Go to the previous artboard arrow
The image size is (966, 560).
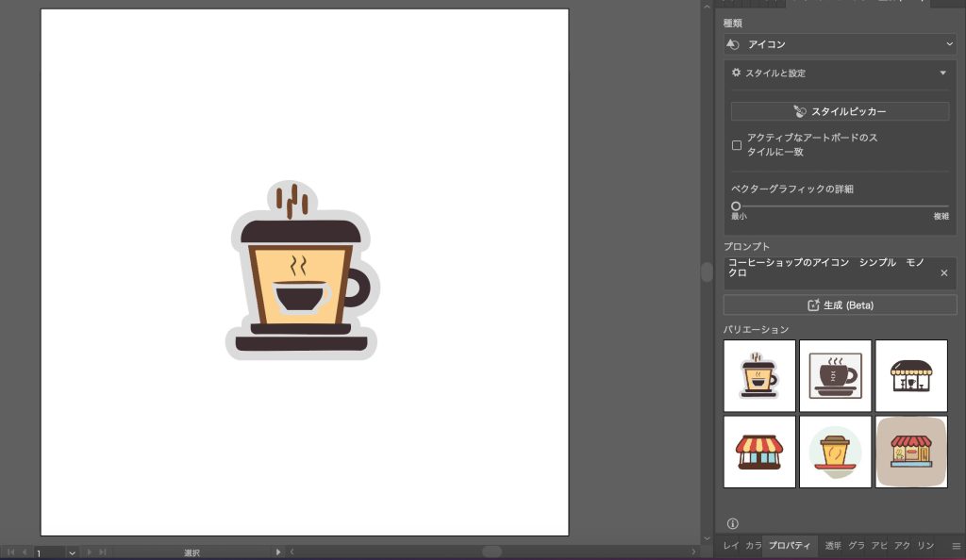point(24,552)
